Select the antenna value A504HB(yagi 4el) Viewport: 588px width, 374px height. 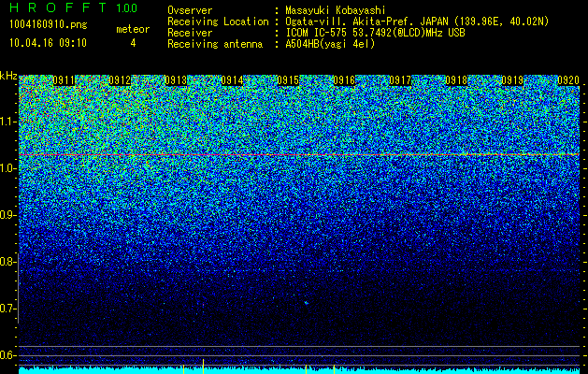click(x=330, y=44)
